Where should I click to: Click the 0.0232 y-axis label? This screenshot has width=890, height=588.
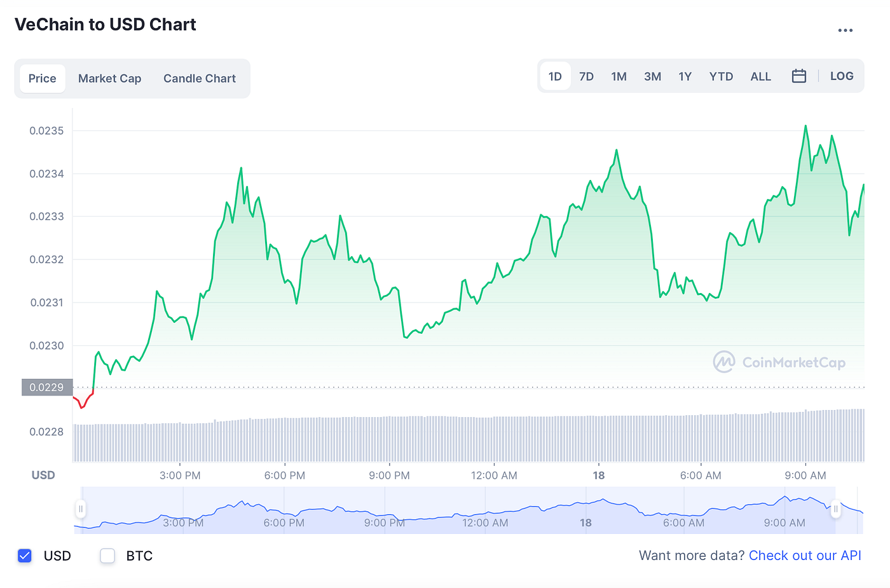46,259
